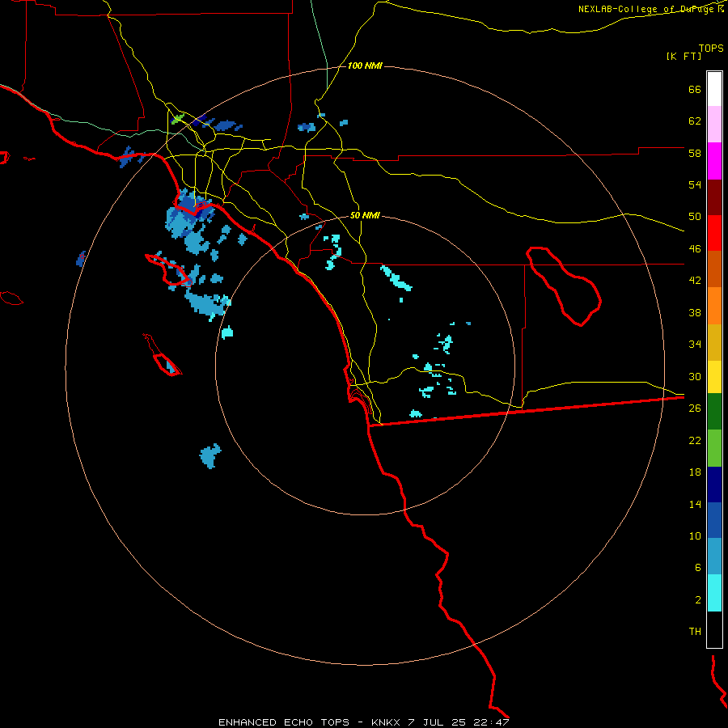Select the 14 scale label
This screenshot has height=728, width=728.
coord(695,504)
